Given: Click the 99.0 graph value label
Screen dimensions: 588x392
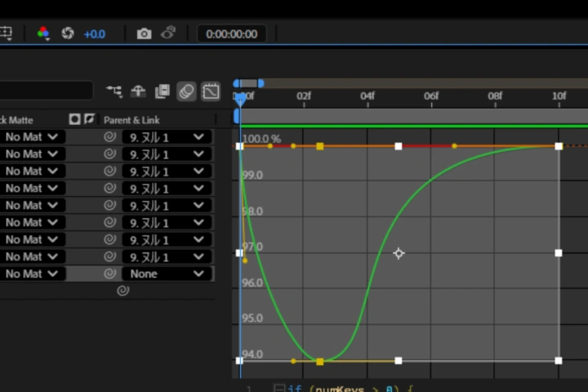Looking at the screenshot, I should pos(252,176).
